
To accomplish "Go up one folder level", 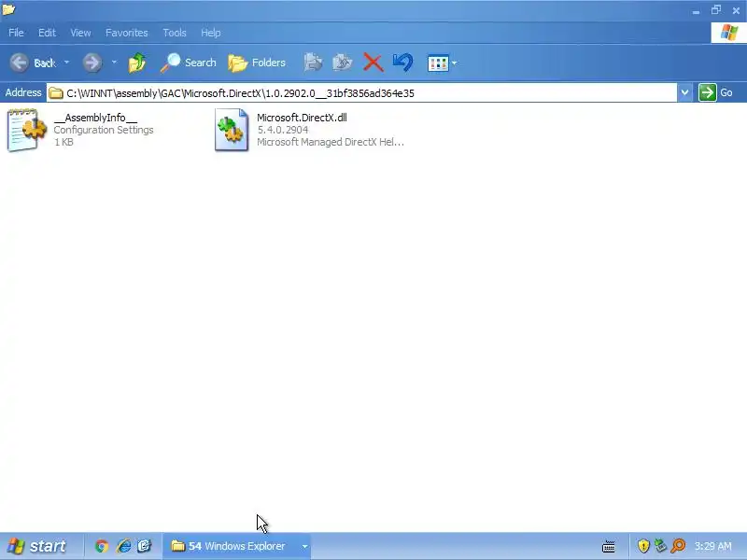I will pos(137,63).
